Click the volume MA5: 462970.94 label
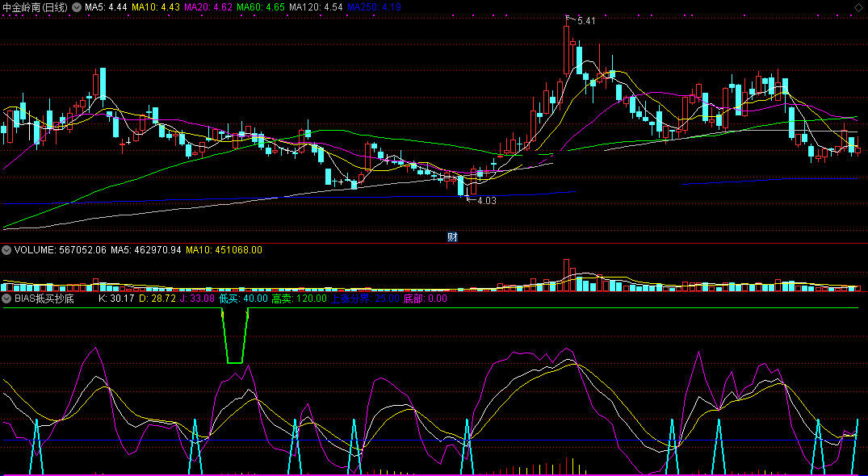 click(146, 250)
